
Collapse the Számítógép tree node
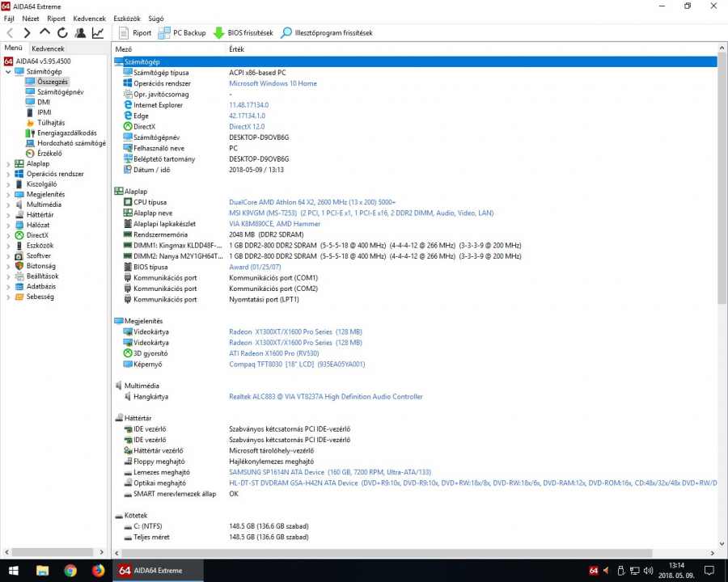pos(8,71)
